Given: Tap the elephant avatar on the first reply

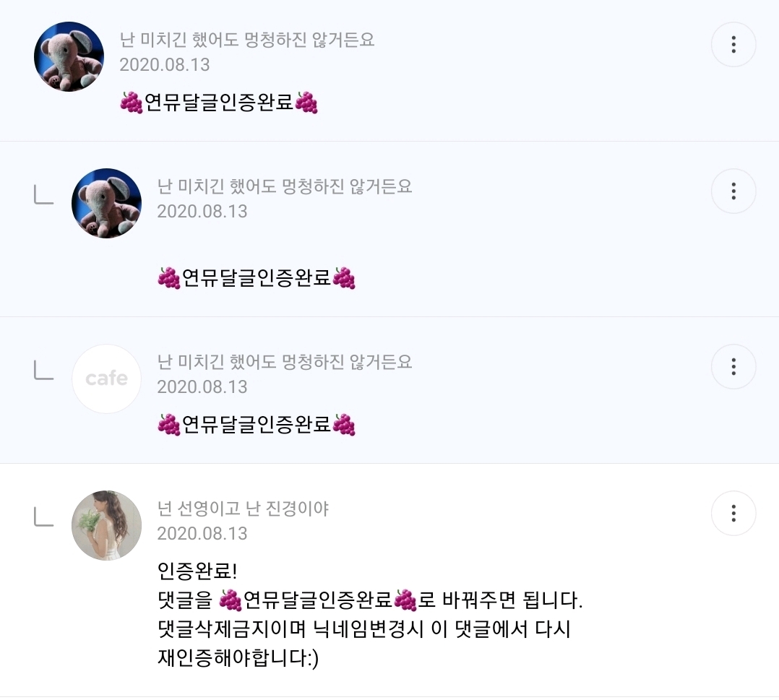Looking at the screenshot, I should (107, 203).
